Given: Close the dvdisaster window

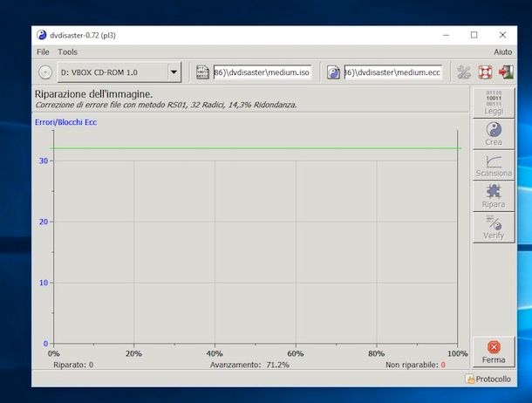Looking at the screenshot, I should click(x=502, y=35).
